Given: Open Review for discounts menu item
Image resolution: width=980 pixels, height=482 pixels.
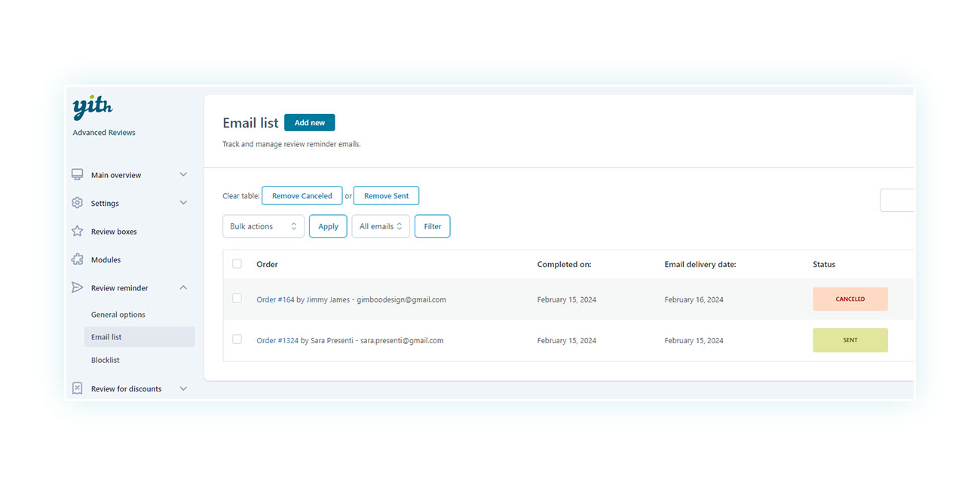Looking at the screenshot, I should pos(126,388).
